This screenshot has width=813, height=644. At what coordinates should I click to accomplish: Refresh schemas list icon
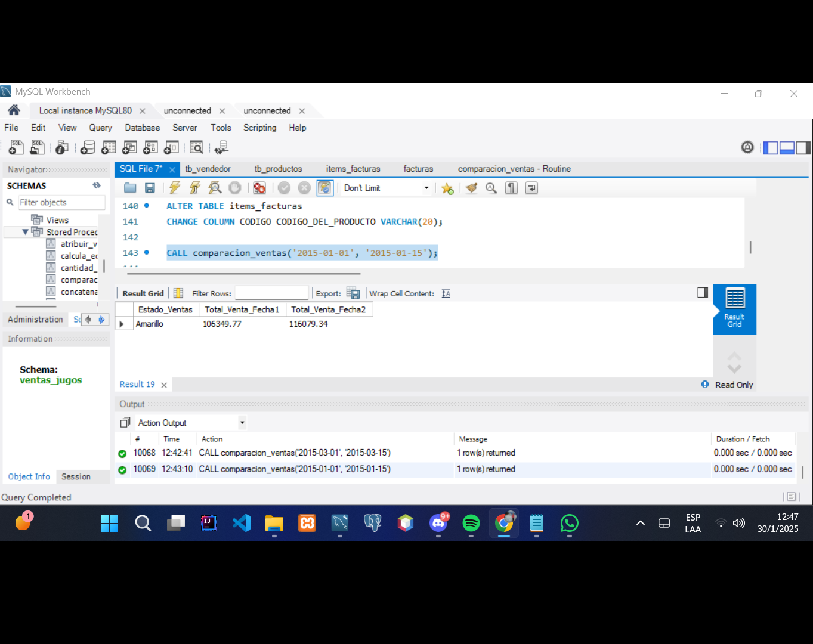[x=97, y=185]
